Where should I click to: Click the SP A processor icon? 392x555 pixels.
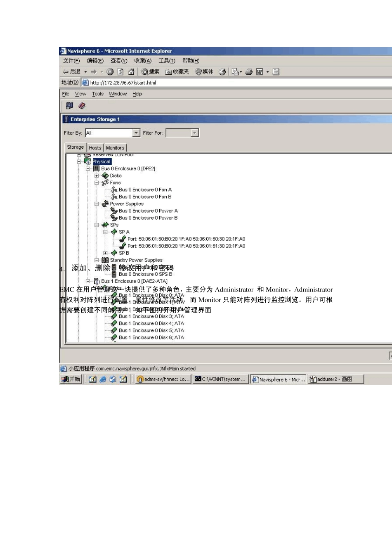pyautogui.click(x=114, y=232)
